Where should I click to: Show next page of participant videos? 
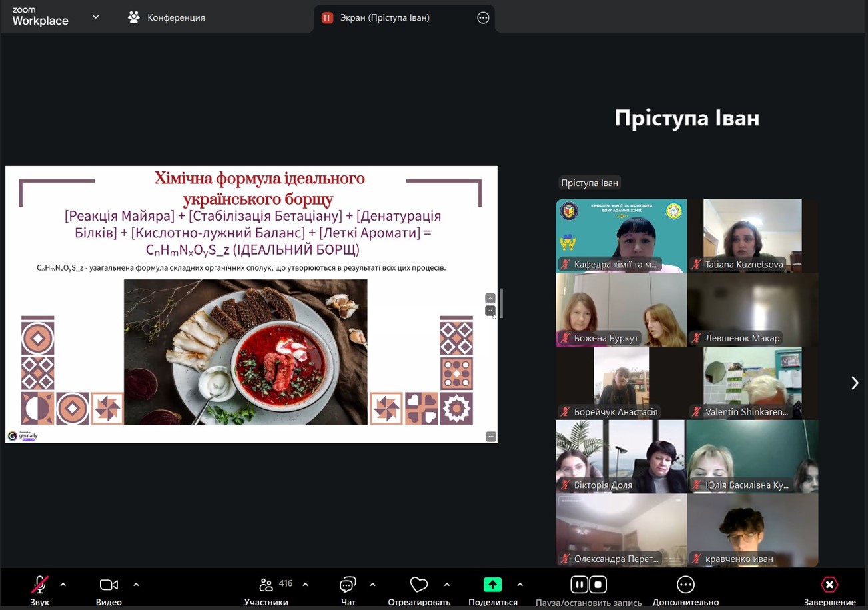[x=855, y=383]
